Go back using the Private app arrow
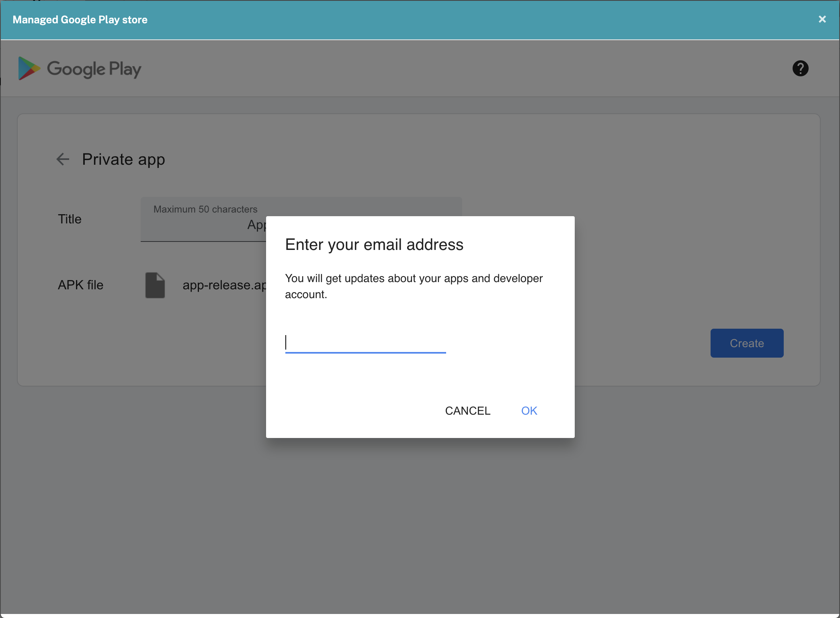 (63, 159)
